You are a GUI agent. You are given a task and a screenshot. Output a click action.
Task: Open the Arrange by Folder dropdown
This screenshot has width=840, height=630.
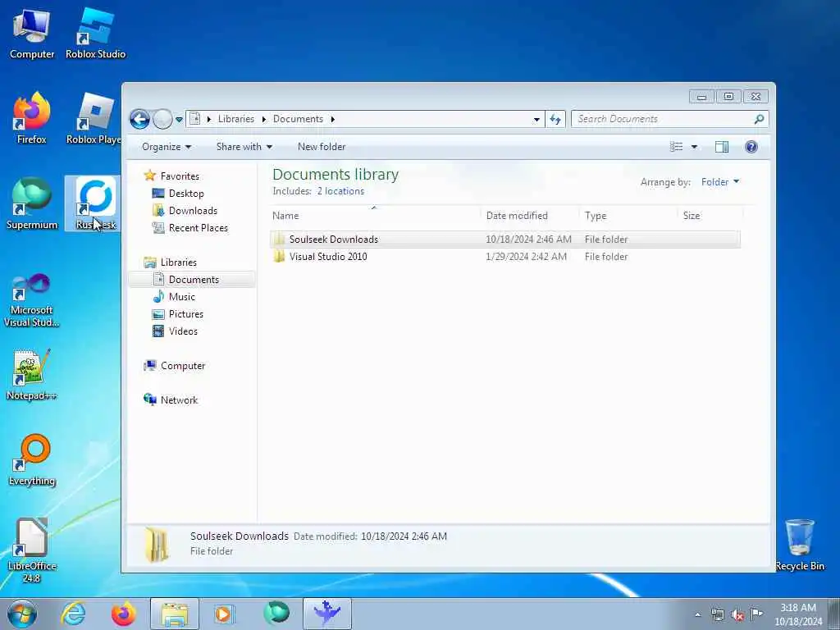720,182
